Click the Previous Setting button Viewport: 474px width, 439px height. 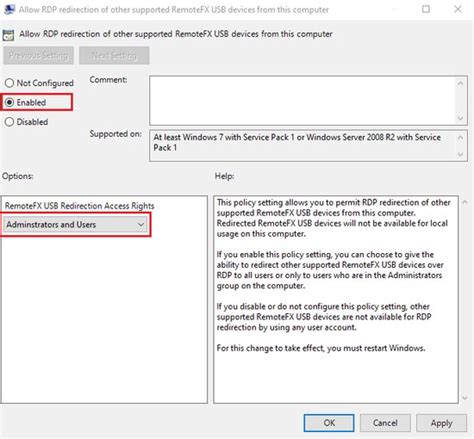38,55
